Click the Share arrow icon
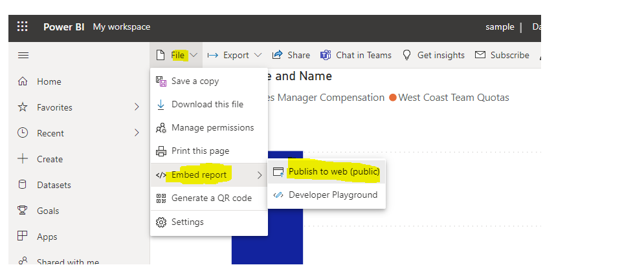The height and width of the screenshot is (276, 644). (278, 54)
